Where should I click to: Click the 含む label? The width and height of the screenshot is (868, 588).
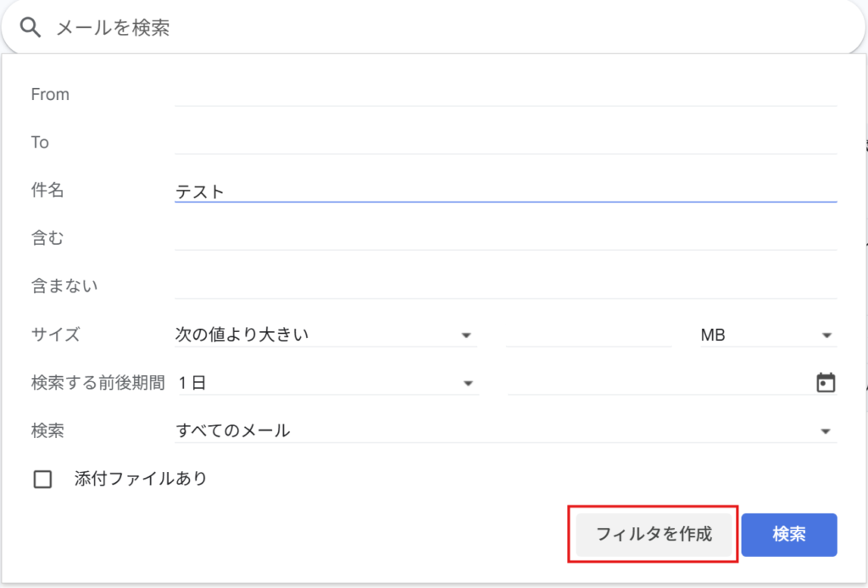[x=47, y=238]
